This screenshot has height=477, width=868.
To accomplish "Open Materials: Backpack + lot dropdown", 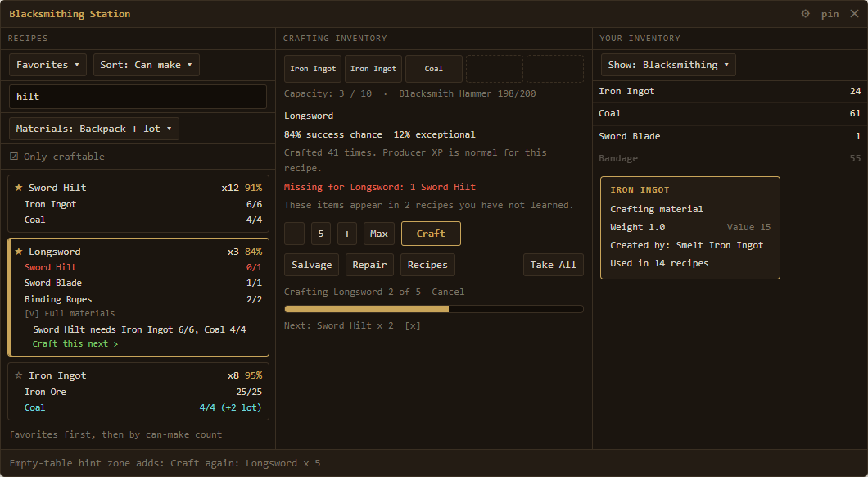I will coord(93,129).
